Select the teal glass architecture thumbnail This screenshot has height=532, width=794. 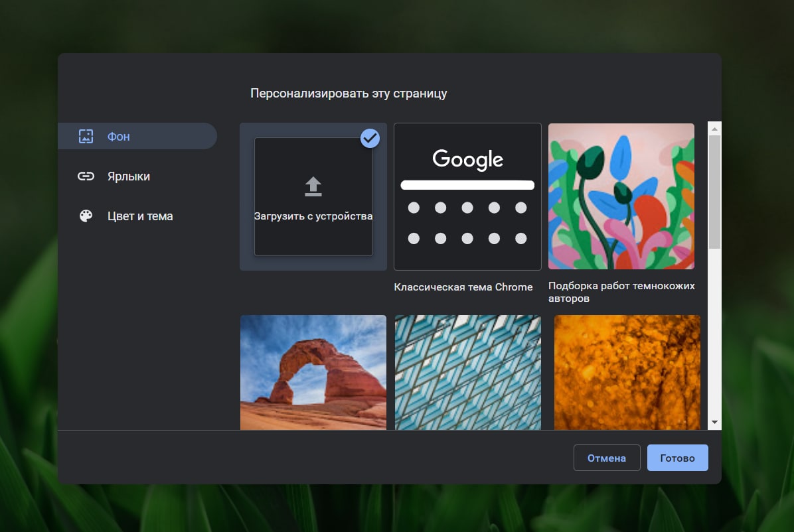pyautogui.click(x=468, y=373)
